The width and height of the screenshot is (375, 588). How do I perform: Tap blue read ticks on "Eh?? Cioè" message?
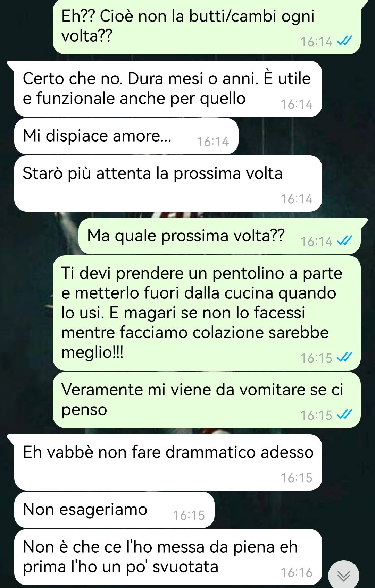(x=344, y=41)
